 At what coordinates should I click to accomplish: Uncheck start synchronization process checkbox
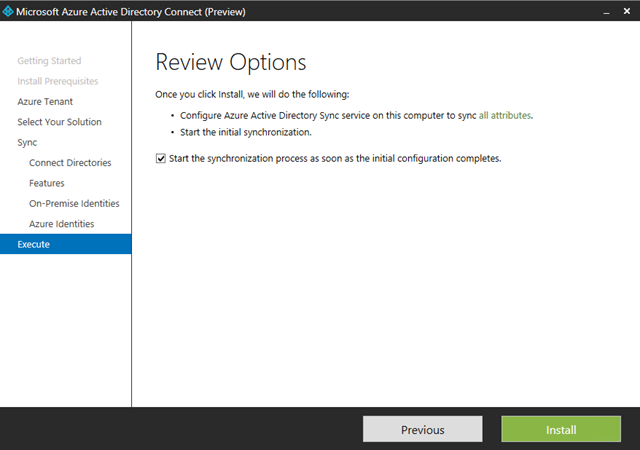[161, 158]
